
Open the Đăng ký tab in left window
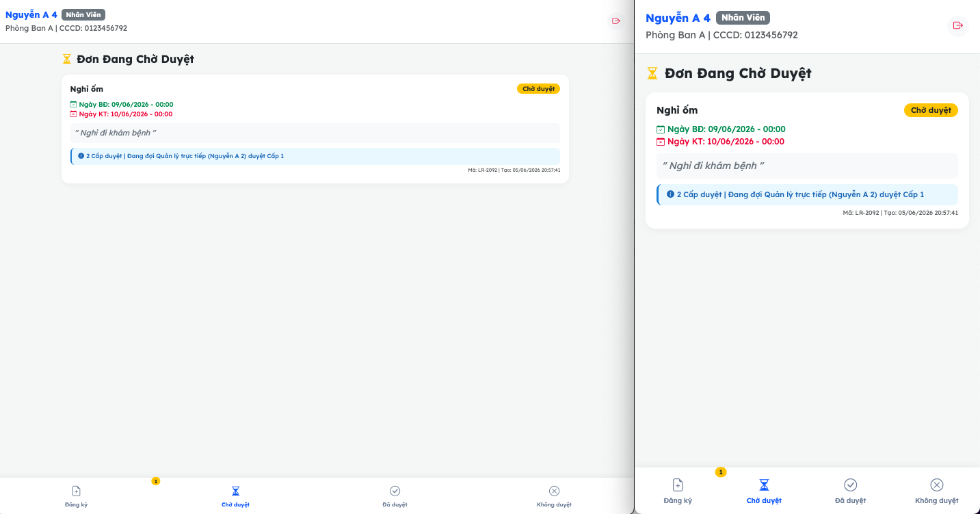coord(77,496)
